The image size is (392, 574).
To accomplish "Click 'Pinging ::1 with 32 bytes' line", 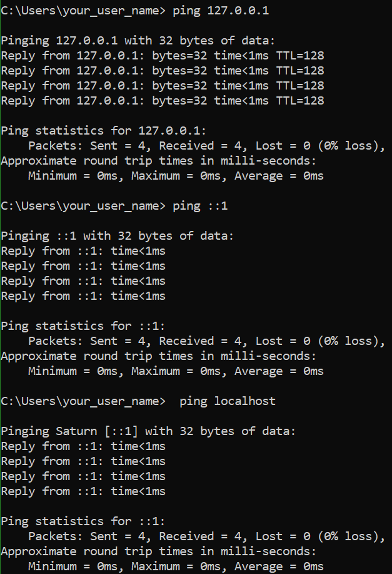I will (117, 236).
